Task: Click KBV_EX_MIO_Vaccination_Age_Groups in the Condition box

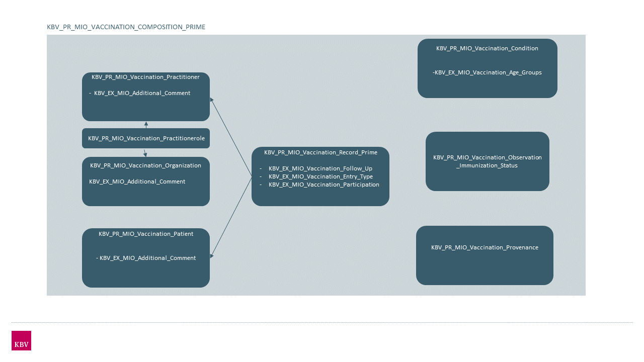Action: (487, 72)
